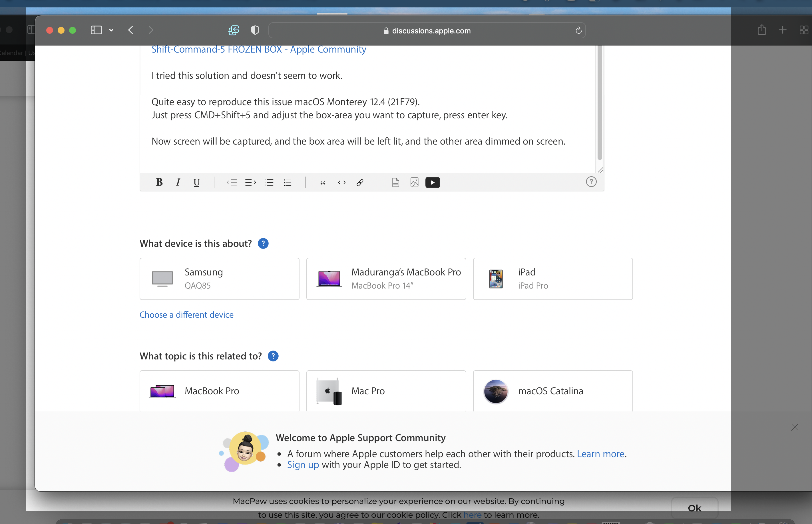Expand Safari sidebar options dropdown arrow
Image resolution: width=812 pixels, height=524 pixels.
(111, 30)
